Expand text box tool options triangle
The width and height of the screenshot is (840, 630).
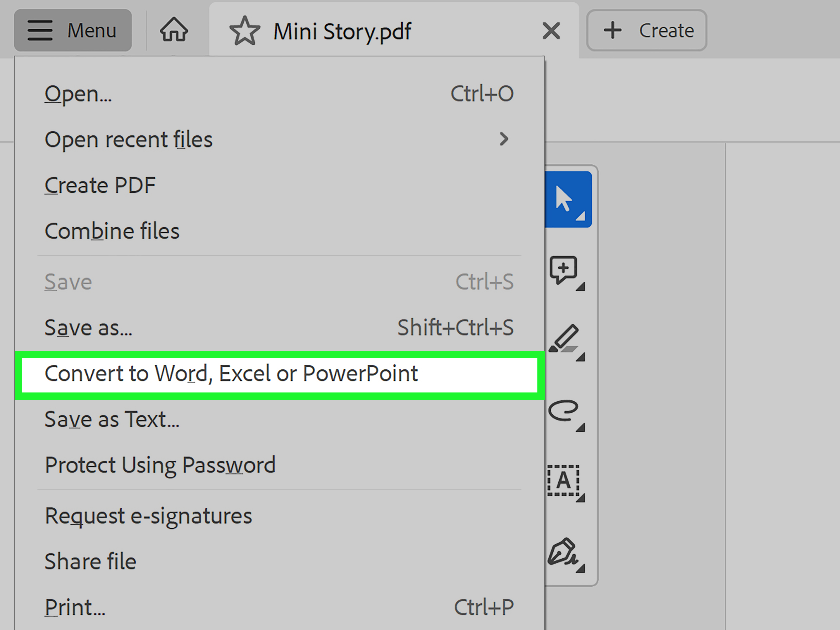[580, 498]
